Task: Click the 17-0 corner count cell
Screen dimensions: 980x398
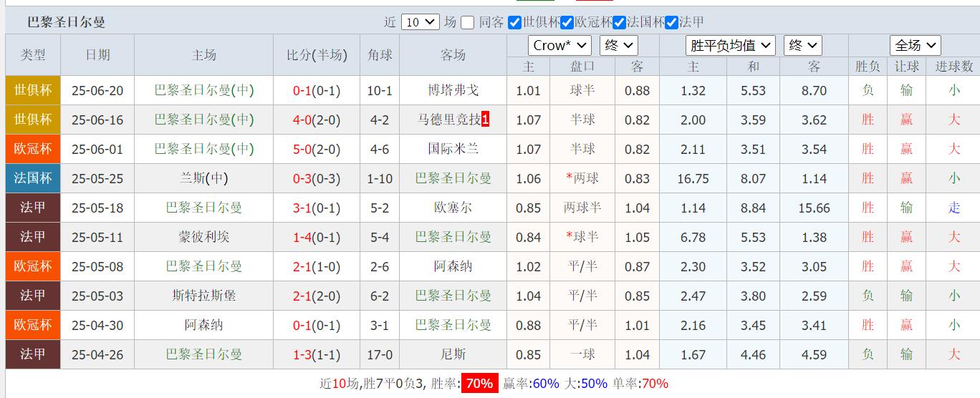Action: tap(380, 354)
